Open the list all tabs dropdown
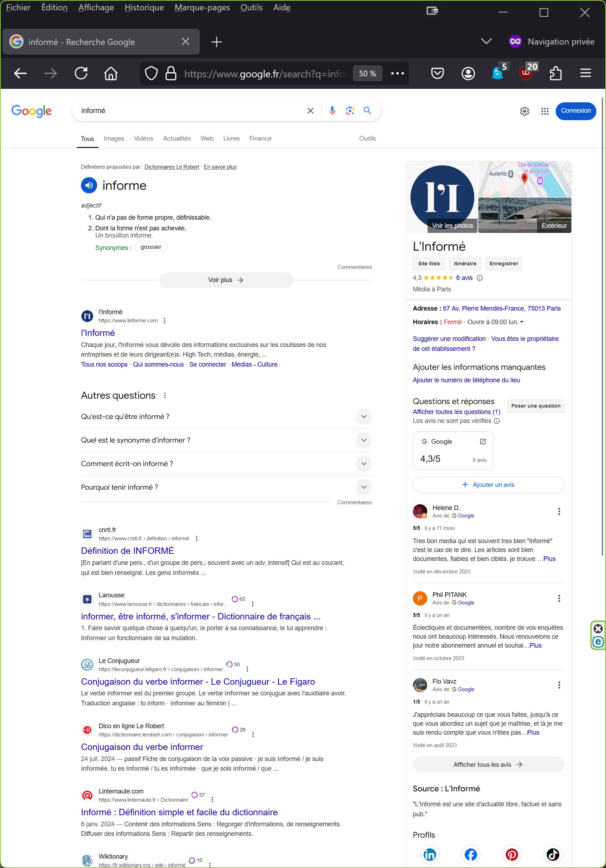Viewport: 606px width, 868px height. pos(486,41)
